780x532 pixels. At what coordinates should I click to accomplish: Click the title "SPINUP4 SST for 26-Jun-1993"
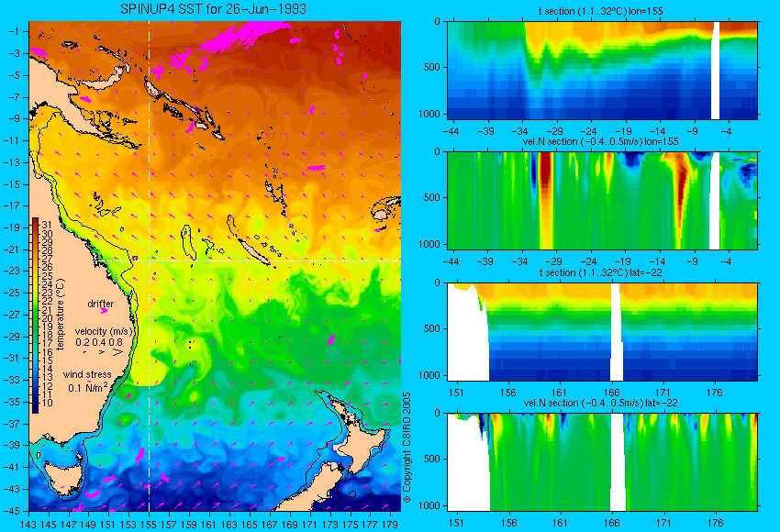click(x=214, y=9)
